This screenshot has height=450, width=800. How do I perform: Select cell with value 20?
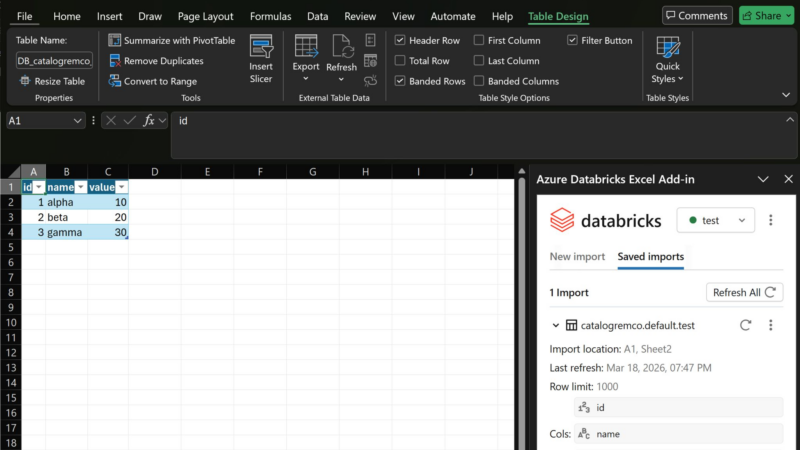[x=108, y=217]
